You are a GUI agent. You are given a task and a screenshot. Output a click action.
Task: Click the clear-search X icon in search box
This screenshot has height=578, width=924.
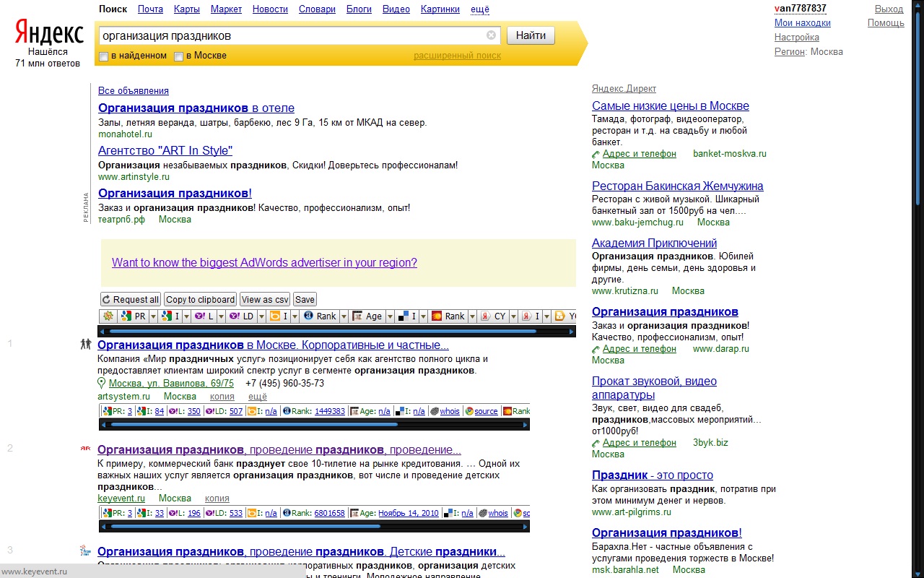(492, 35)
